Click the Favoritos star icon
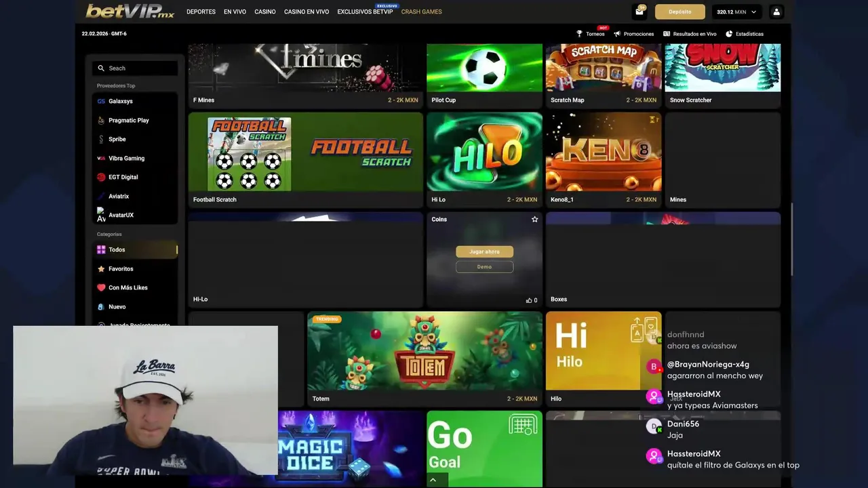Viewport: 868px width, 488px height. pyautogui.click(x=101, y=268)
